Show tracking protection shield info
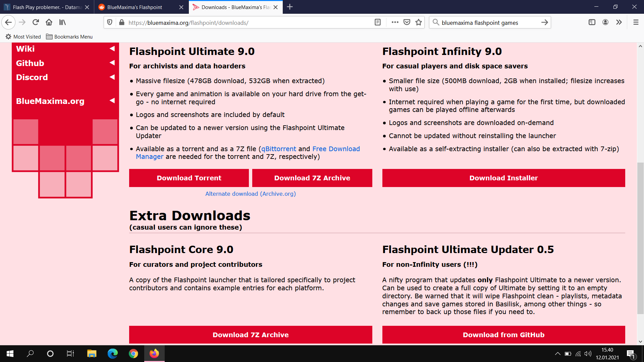This screenshot has height=362, width=644. coord(110,22)
